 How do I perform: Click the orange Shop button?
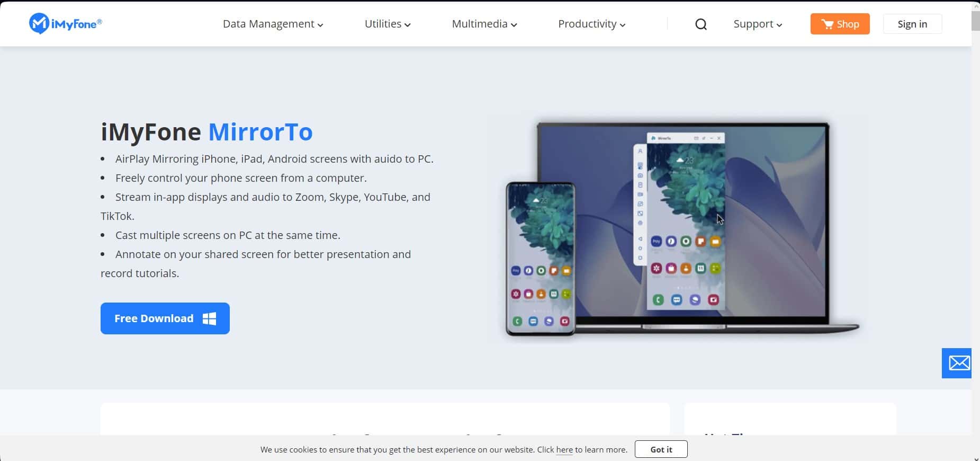(840, 24)
